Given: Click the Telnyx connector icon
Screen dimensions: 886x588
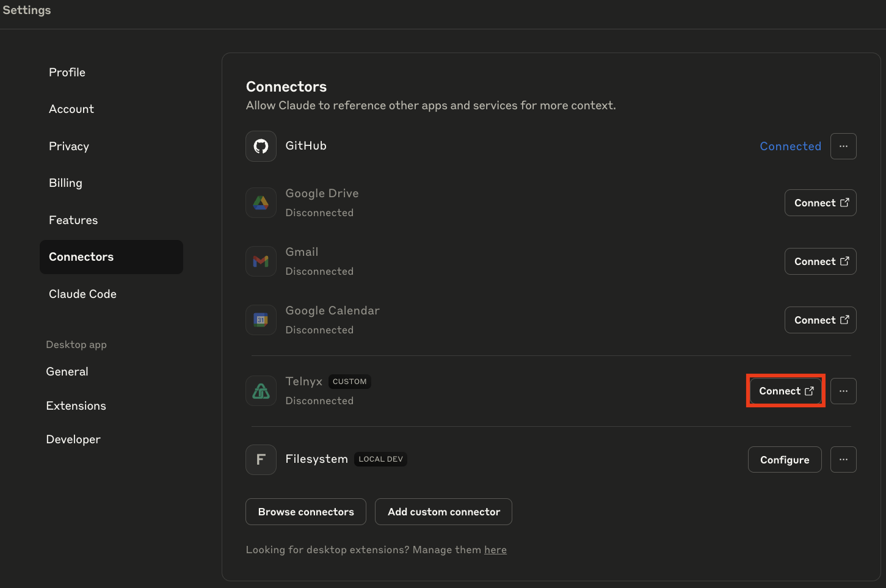Looking at the screenshot, I should pyautogui.click(x=261, y=391).
